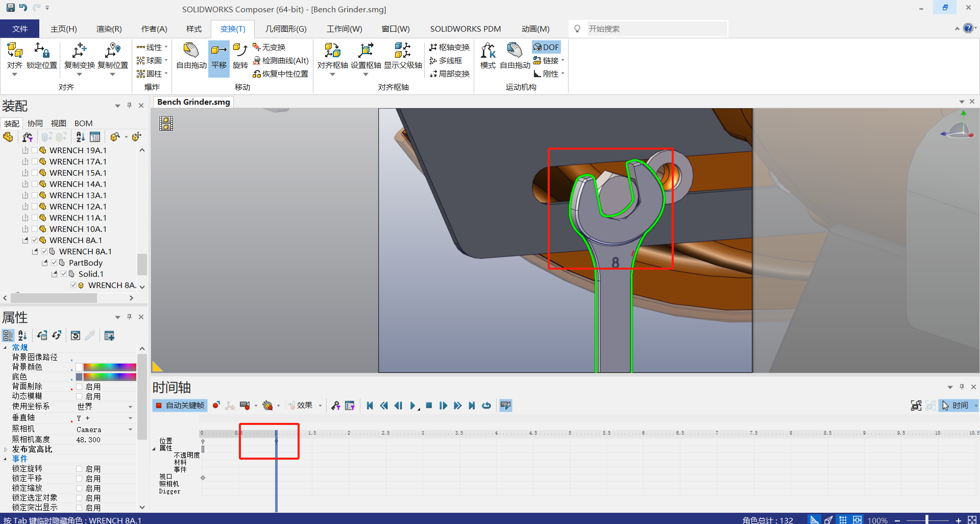Viewport: 980px width, 524px height.
Task: Play the timeline animation
Action: [x=413, y=406]
